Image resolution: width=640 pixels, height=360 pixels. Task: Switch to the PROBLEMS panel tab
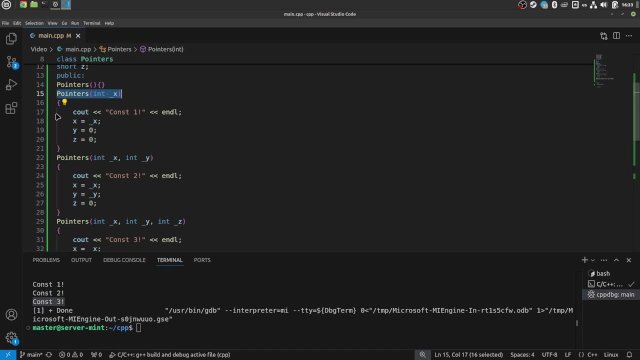click(x=46, y=260)
